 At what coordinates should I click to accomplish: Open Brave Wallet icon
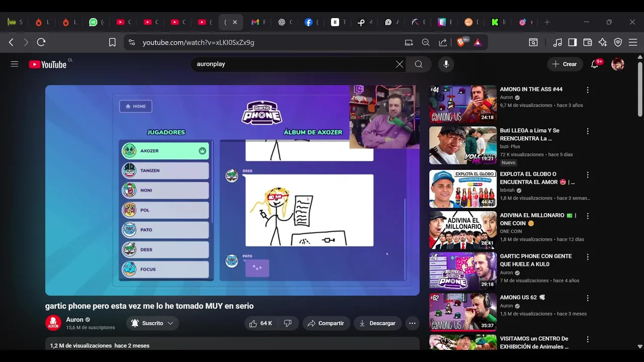pyautogui.click(x=588, y=42)
